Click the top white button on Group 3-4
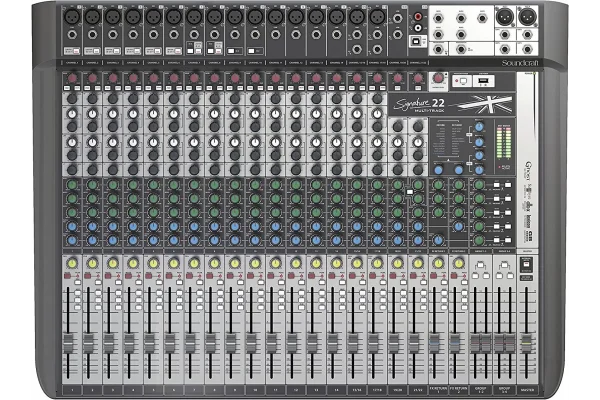This screenshot has width=600, height=400. tap(504, 264)
